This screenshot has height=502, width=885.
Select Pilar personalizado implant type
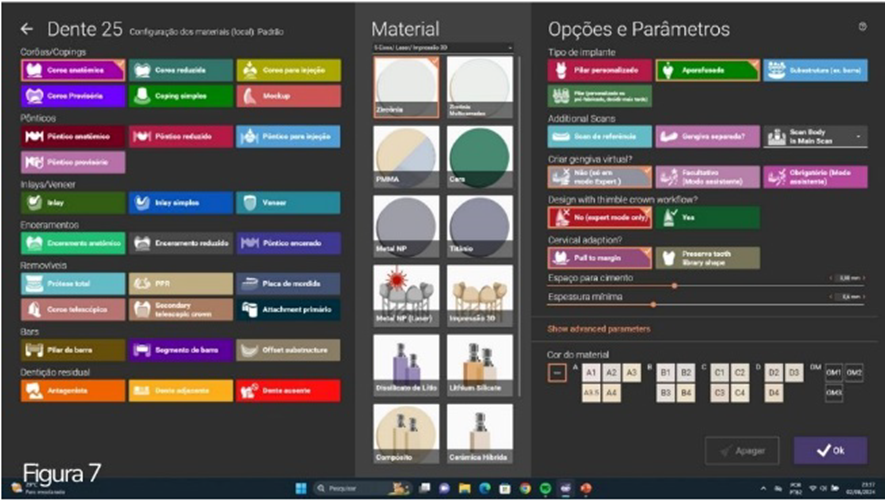click(x=598, y=71)
